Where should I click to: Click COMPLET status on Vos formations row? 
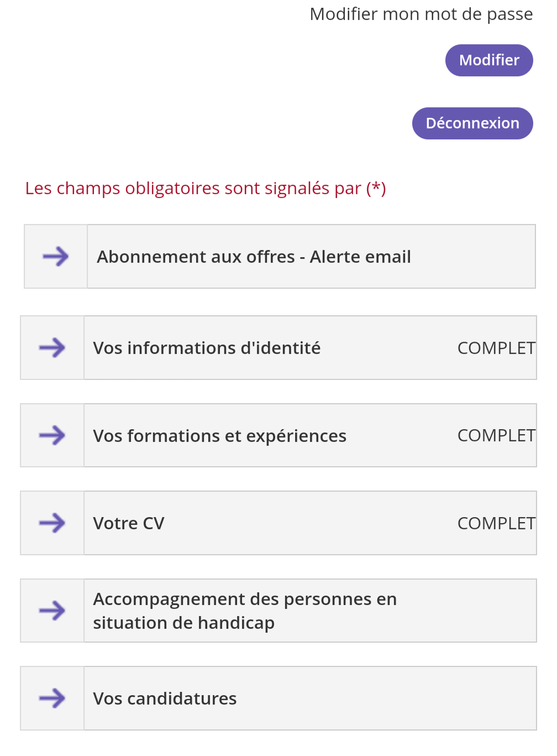click(496, 436)
